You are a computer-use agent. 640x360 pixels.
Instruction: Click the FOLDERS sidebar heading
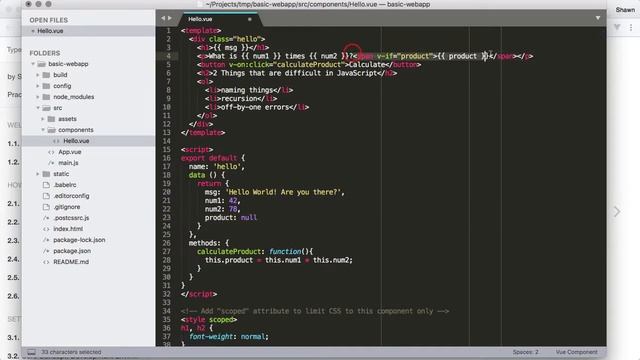pos(44,53)
